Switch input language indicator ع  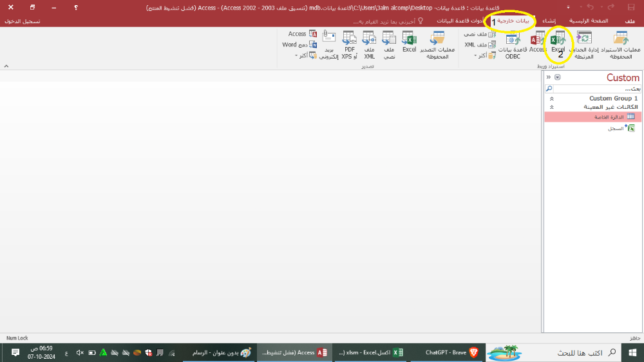[x=66, y=353]
